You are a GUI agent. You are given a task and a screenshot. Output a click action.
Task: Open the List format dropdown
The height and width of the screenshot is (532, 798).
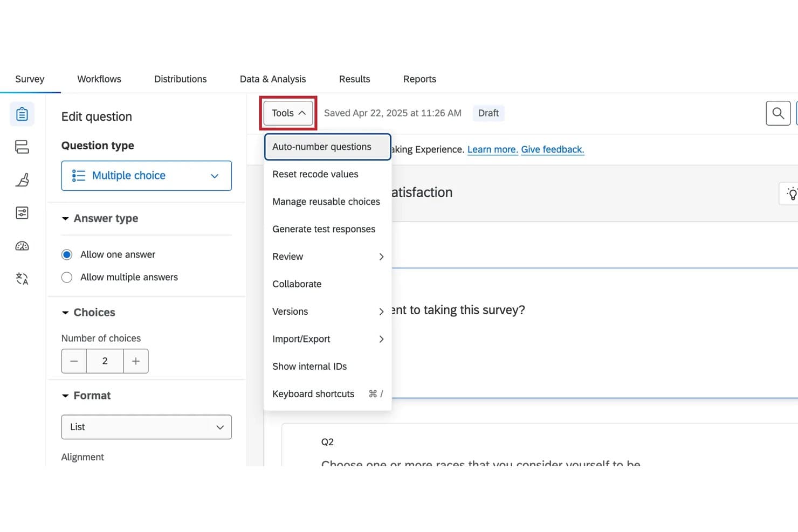(x=147, y=427)
